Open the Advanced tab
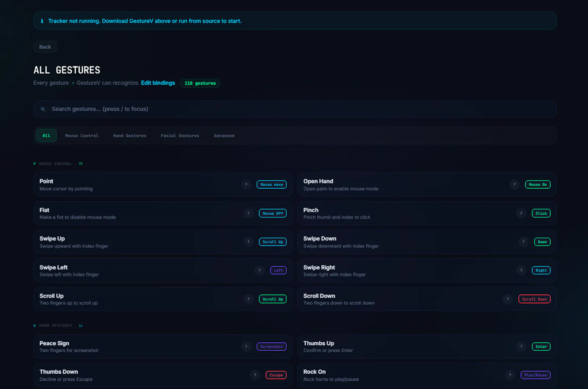 coord(224,136)
